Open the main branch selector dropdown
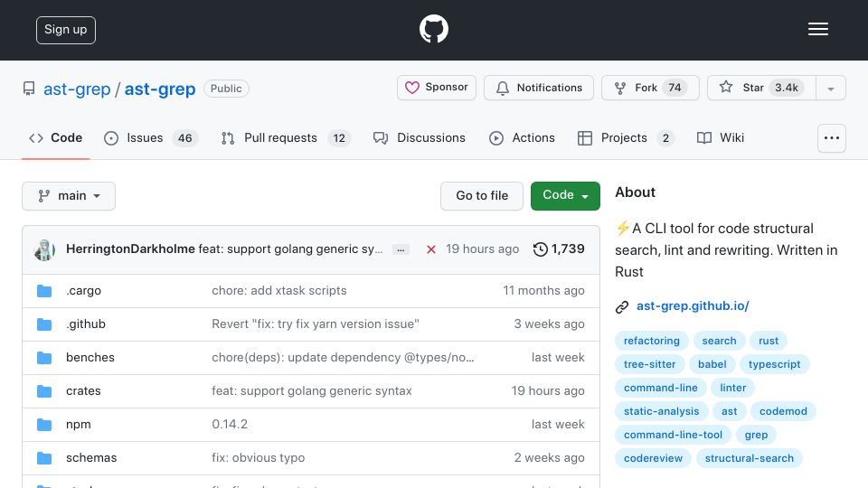The image size is (868, 488). point(69,196)
